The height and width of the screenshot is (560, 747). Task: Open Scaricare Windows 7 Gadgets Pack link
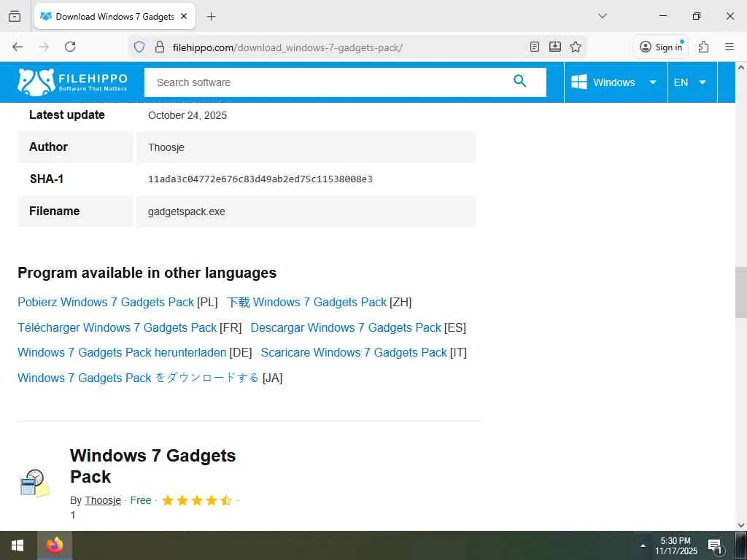(x=354, y=352)
